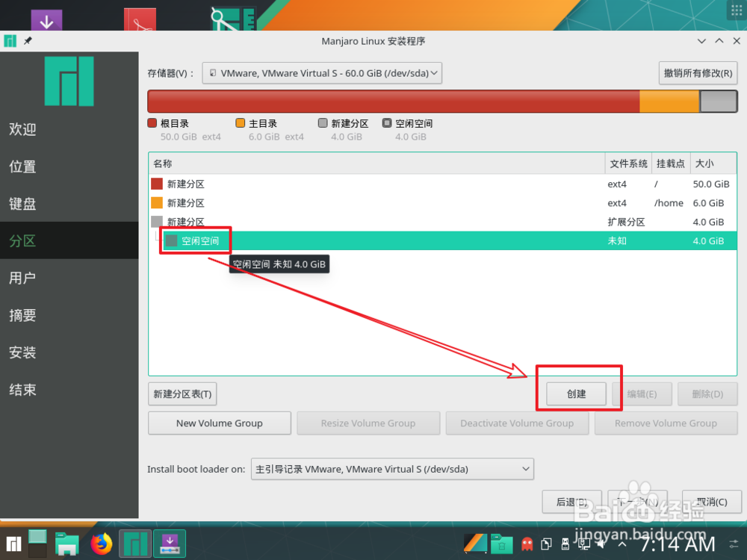Click the 取消(C) cancel button

point(712,502)
